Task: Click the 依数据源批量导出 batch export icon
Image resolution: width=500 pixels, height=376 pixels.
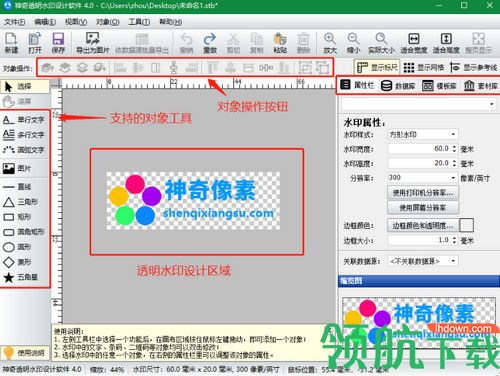Action: 142,43
